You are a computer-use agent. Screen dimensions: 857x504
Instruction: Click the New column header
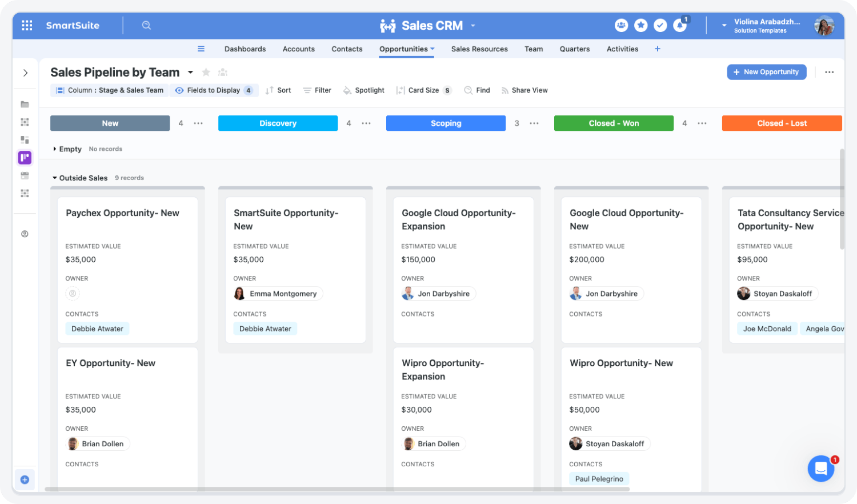pos(110,123)
